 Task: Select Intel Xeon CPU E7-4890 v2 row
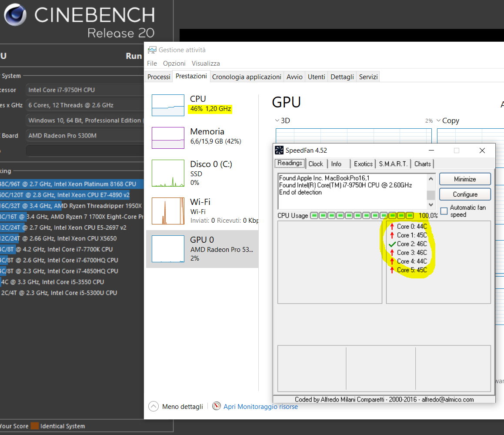tap(72, 195)
